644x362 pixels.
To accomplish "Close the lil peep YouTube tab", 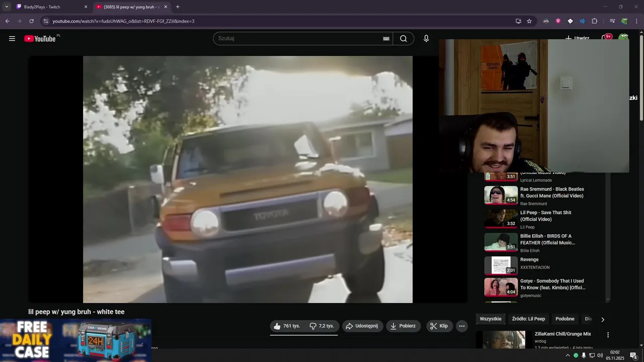I will [x=166, y=7].
